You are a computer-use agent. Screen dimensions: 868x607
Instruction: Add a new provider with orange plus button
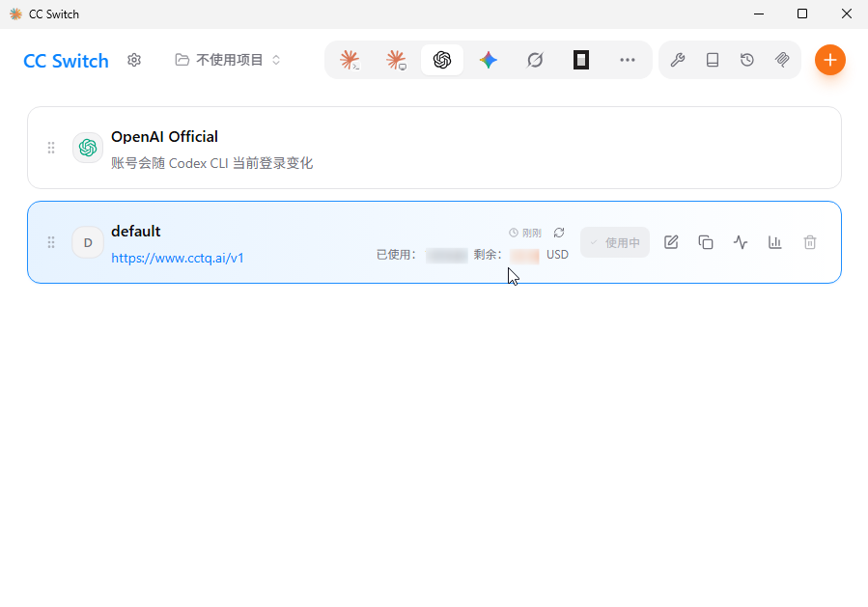click(x=829, y=60)
